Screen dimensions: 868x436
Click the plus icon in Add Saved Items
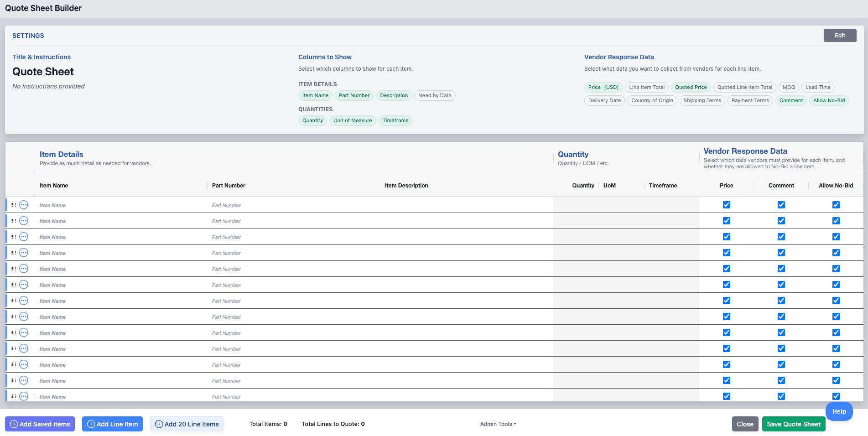tap(14, 424)
